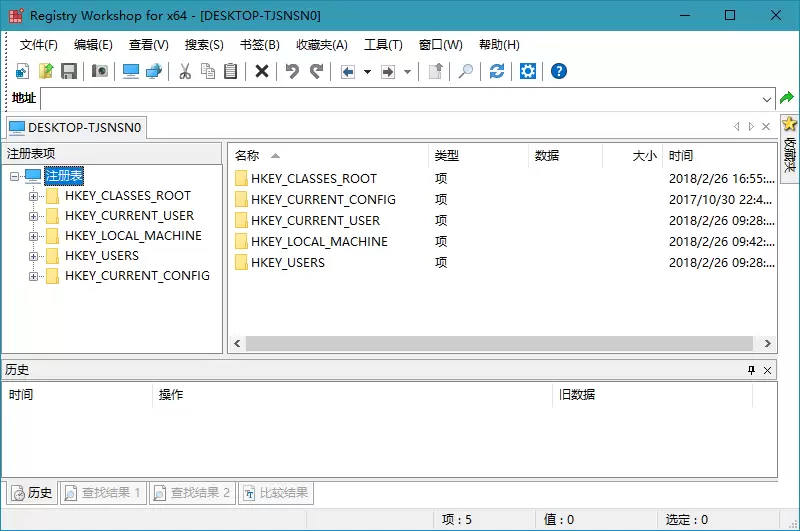Pin the history panel
This screenshot has width=800, height=531.
[x=751, y=370]
